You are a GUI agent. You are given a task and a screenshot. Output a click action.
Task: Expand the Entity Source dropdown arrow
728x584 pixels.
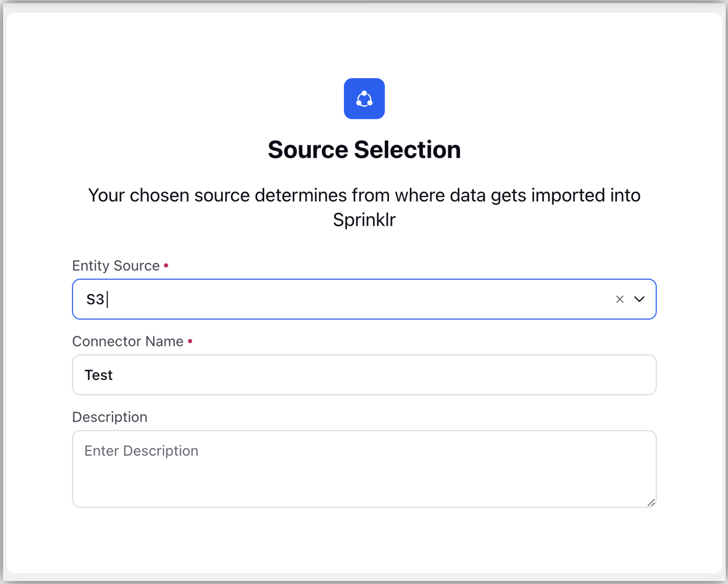(x=639, y=299)
